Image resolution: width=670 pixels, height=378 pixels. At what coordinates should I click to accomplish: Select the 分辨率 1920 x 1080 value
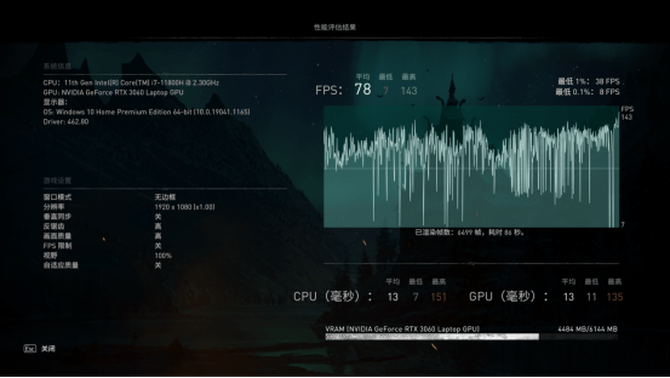tap(185, 207)
